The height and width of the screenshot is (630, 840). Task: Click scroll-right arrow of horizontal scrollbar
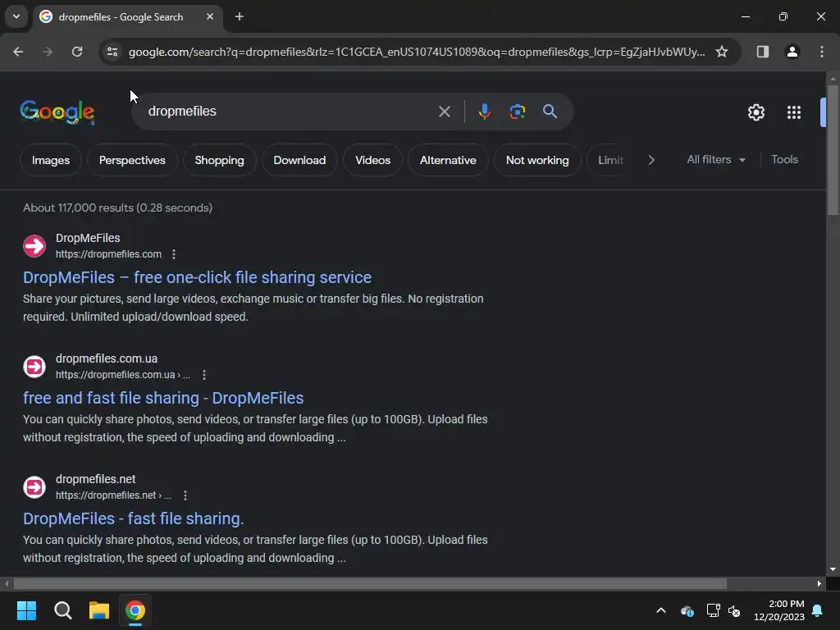click(819, 583)
